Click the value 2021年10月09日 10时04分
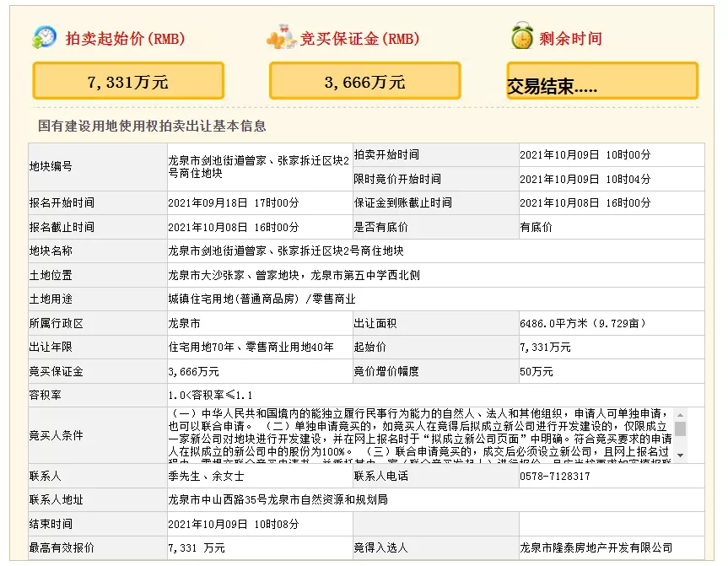 (585, 179)
